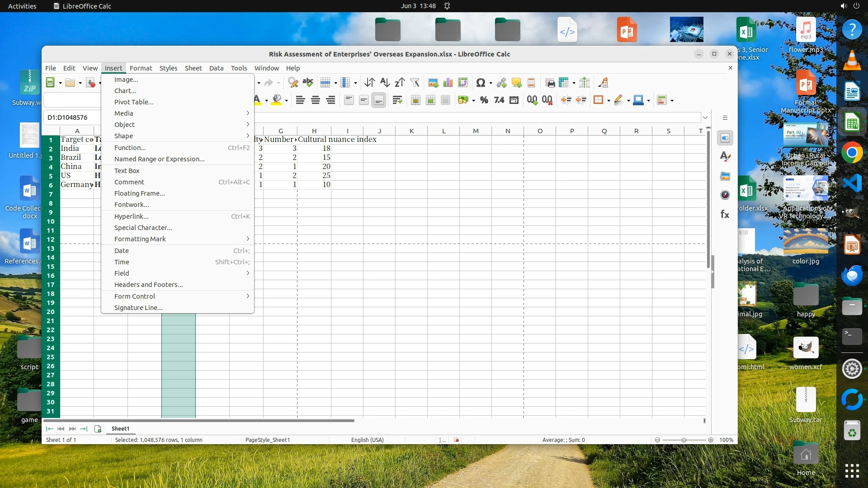The image size is (868, 488).
Task: Format cells as percent
Action: click(484, 100)
